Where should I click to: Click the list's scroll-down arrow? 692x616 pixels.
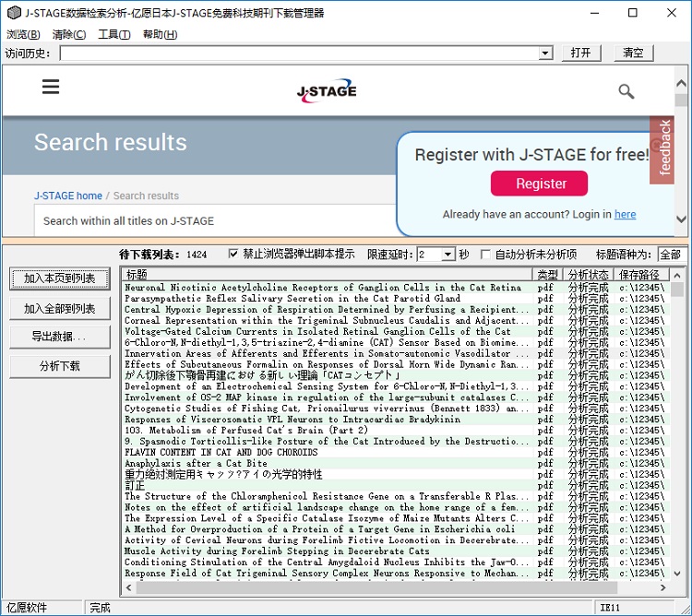click(677, 574)
